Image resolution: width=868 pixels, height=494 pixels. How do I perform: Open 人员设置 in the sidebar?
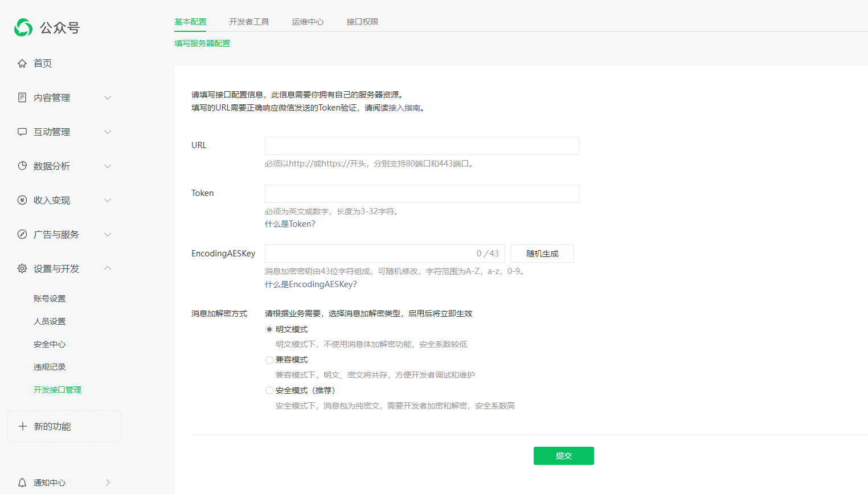(x=50, y=321)
